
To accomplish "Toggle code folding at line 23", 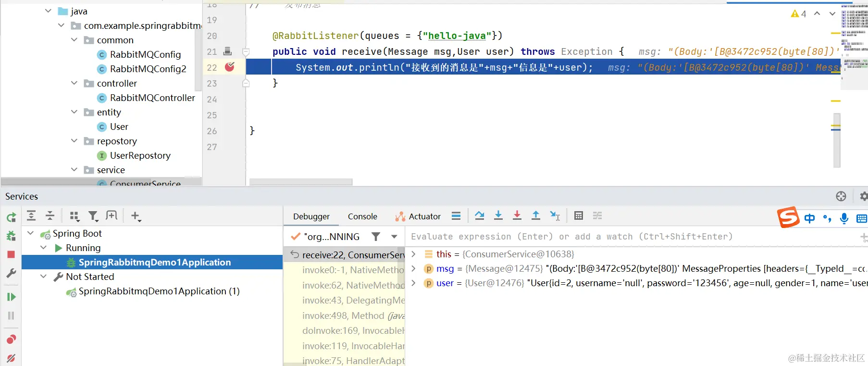I will coord(246,83).
